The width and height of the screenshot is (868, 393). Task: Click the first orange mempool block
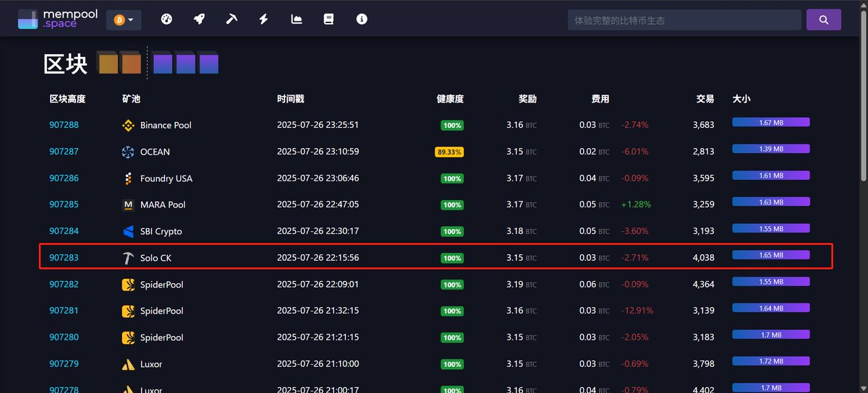coord(108,64)
